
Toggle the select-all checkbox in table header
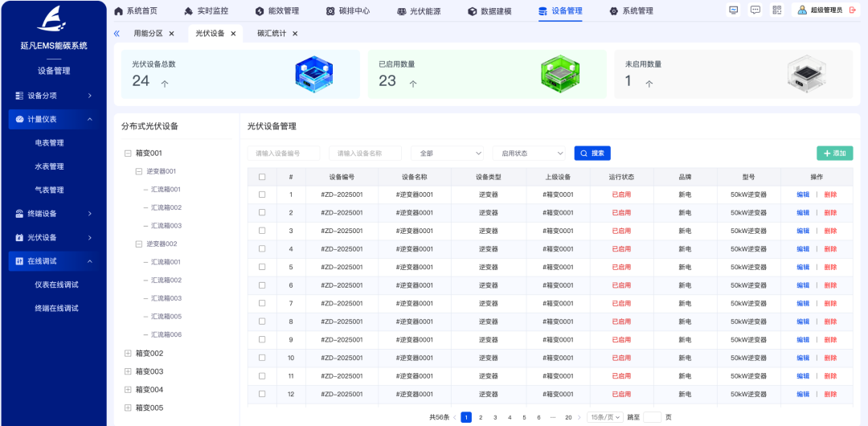262,177
